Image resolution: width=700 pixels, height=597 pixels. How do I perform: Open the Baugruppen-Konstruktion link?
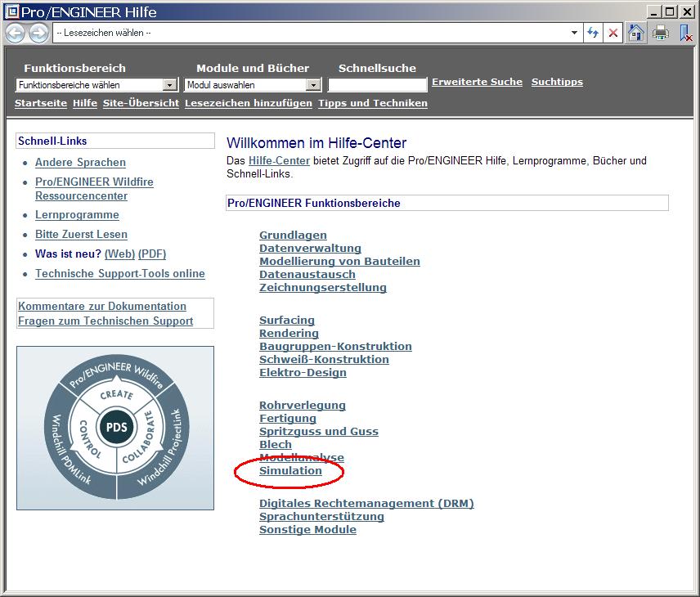tap(336, 347)
